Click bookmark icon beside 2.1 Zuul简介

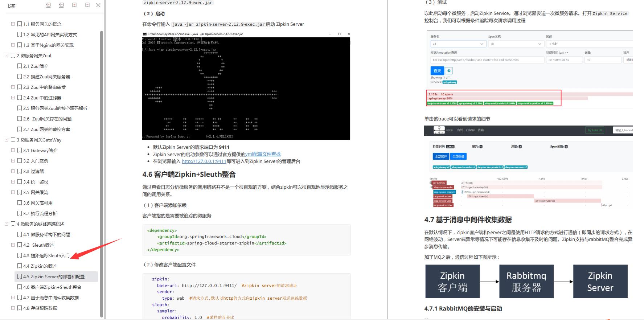(x=20, y=66)
